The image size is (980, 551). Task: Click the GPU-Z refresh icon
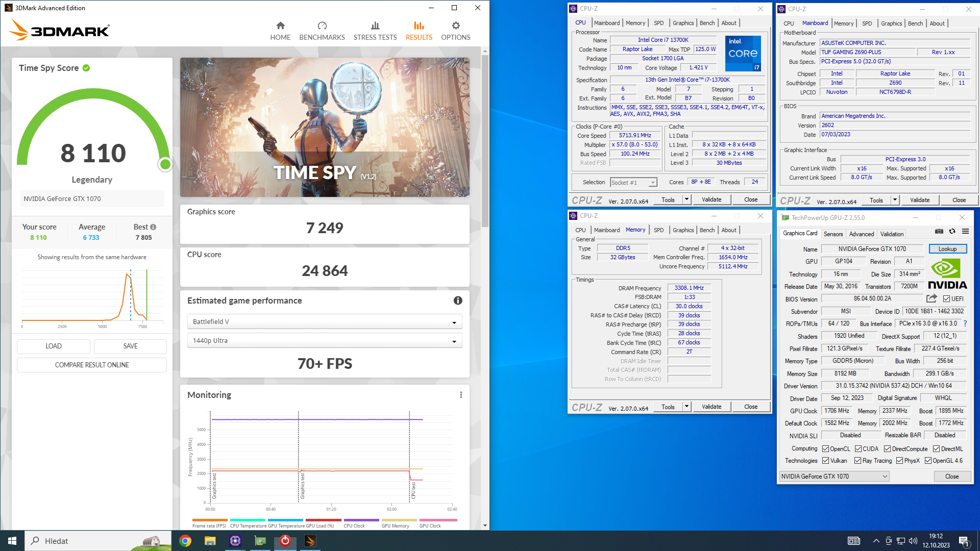tap(952, 231)
